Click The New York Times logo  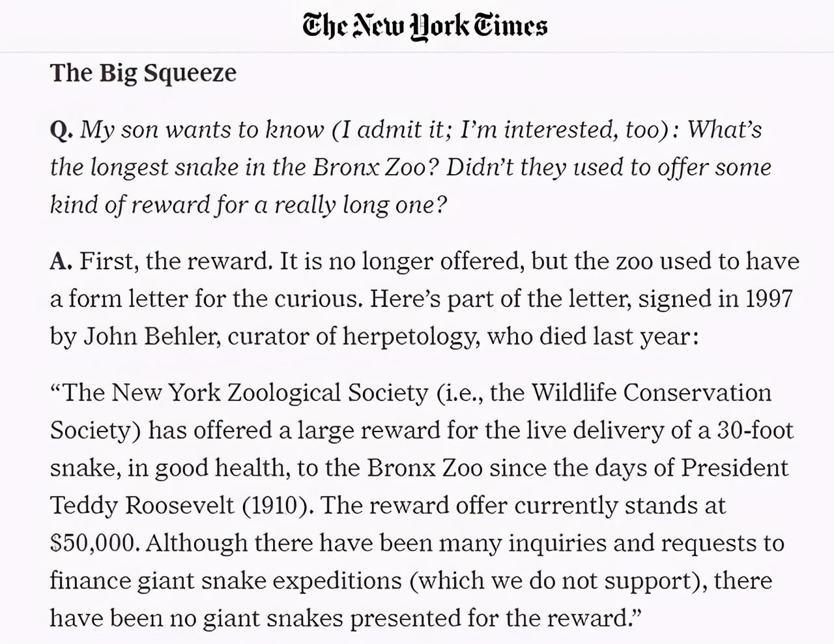425,25
